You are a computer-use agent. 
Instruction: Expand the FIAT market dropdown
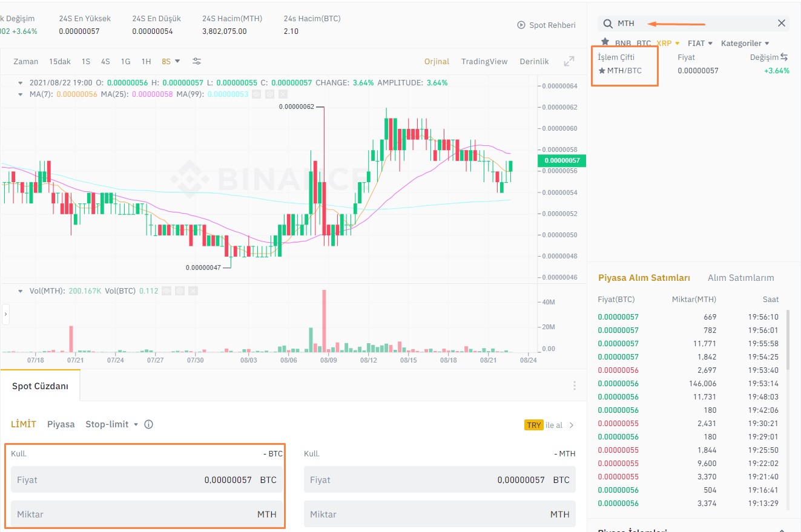pyautogui.click(x=699, y=43)
